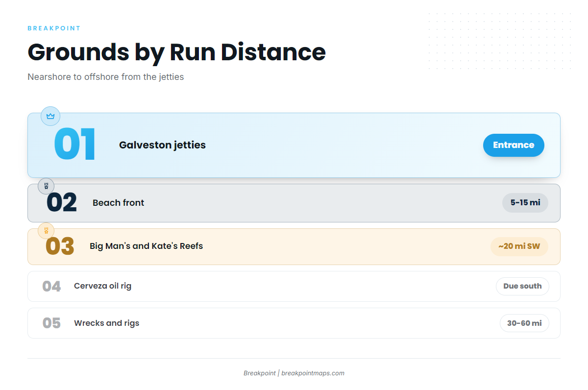Click the large 01 rank number
Viewport: 588px width, 390px height.
coord(75,145)
